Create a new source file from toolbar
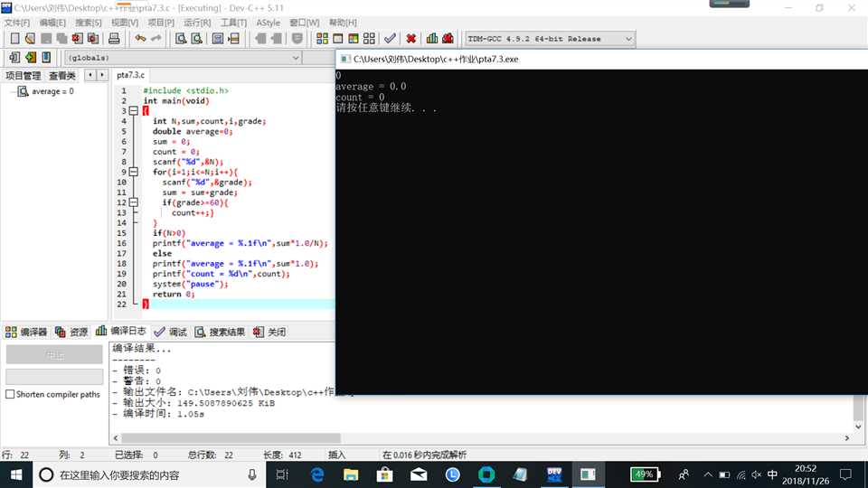 15,38
